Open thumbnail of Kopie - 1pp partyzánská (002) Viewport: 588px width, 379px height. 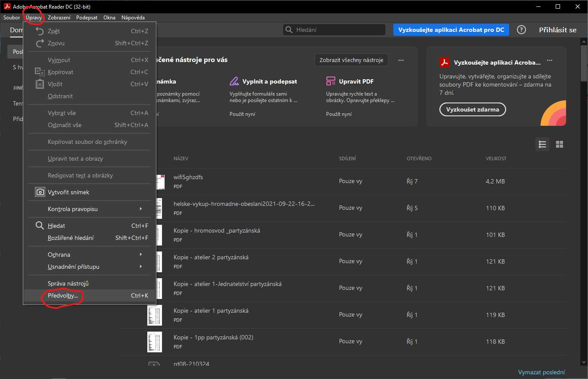click(x=155, y=342)
